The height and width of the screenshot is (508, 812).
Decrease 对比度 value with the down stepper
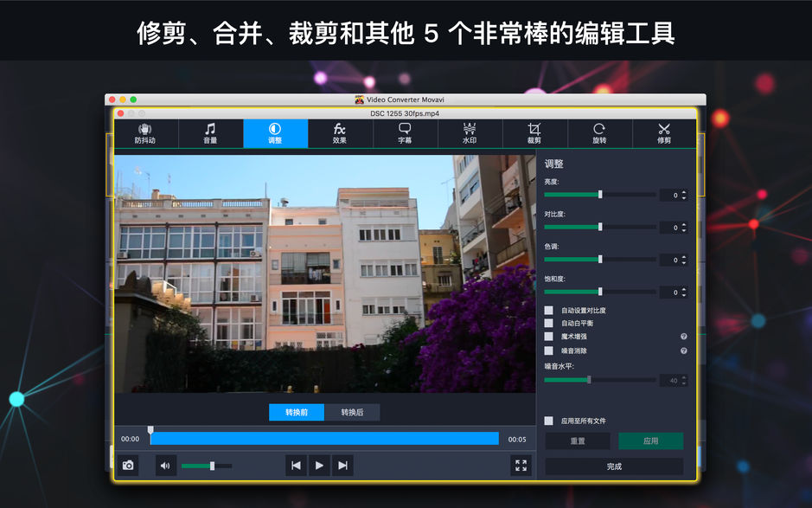pos(684,229)
